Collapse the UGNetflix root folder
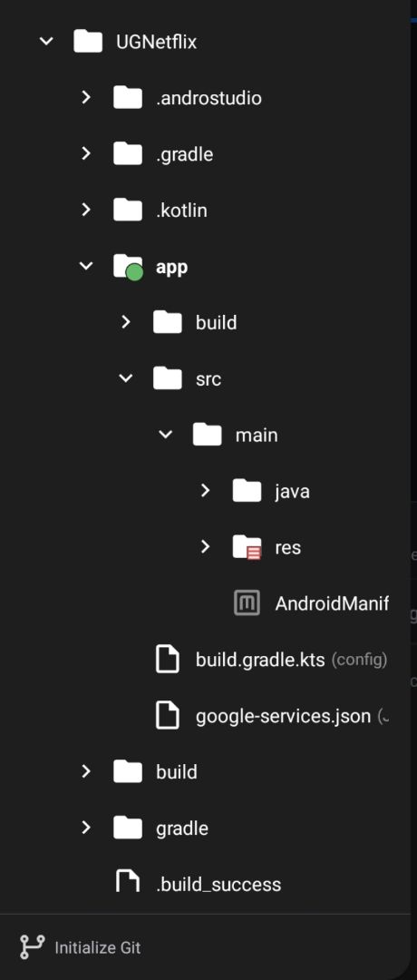The image size is (417, 980). (x=46, y=42)
